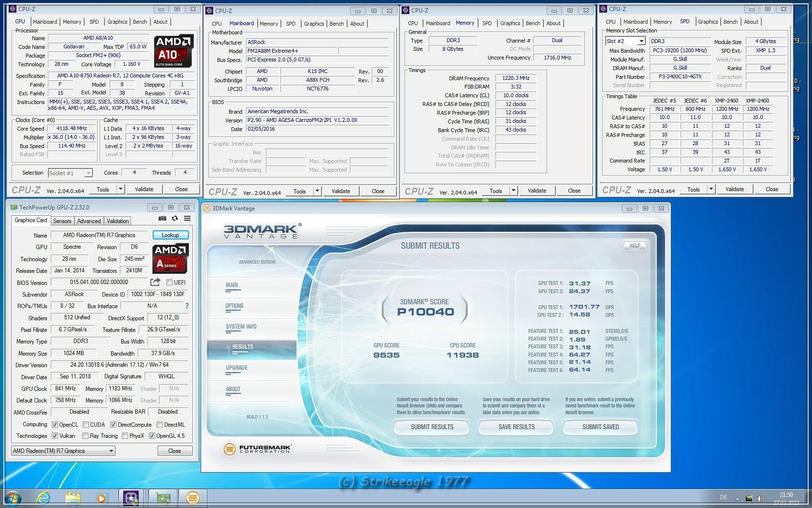Select 3DMark Vantage taskbar icon
812x508 pixels.
(192, 498)
